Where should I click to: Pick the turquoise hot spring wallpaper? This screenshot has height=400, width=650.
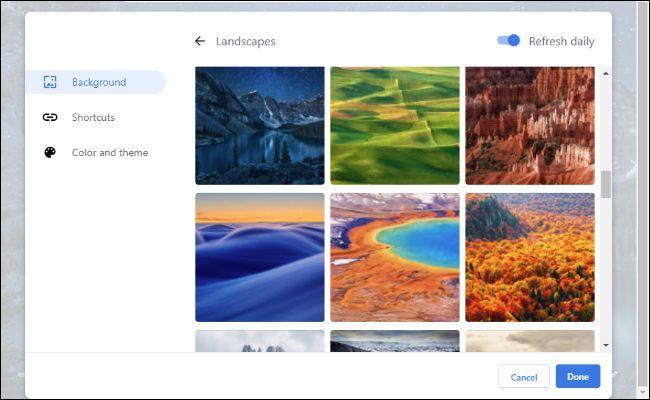pos(395,257)
